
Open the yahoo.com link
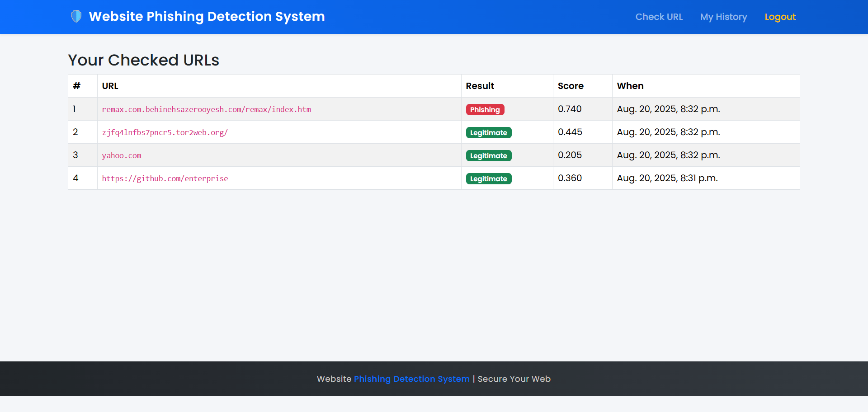(x=122, y=155)
